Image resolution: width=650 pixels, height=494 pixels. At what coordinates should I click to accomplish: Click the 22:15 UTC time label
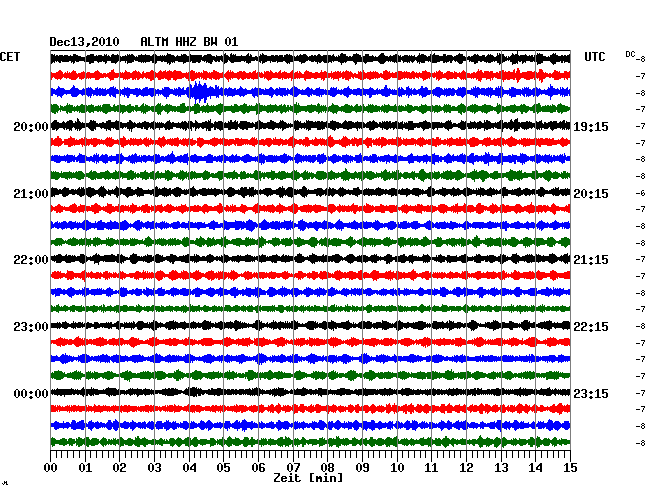(591, 327)
